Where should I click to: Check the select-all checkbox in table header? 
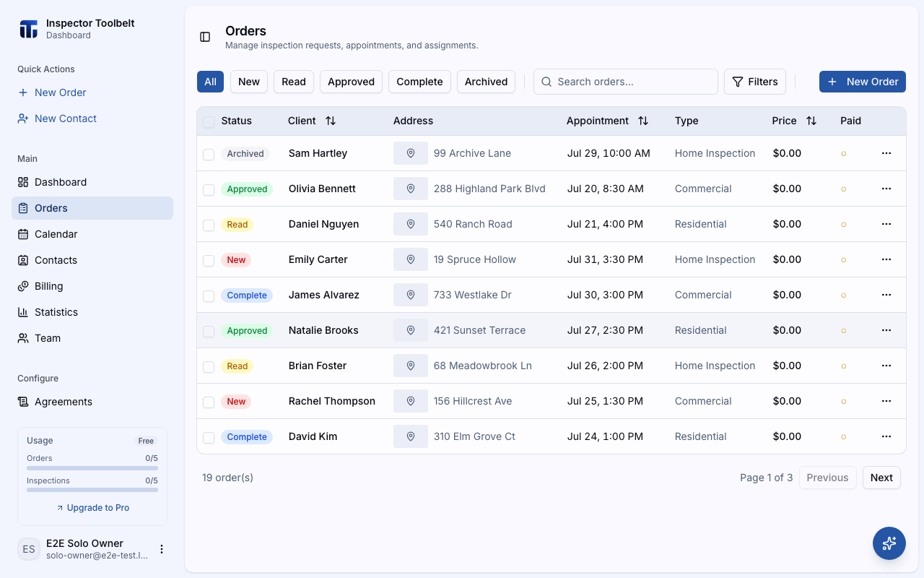(x=209, y=121)
